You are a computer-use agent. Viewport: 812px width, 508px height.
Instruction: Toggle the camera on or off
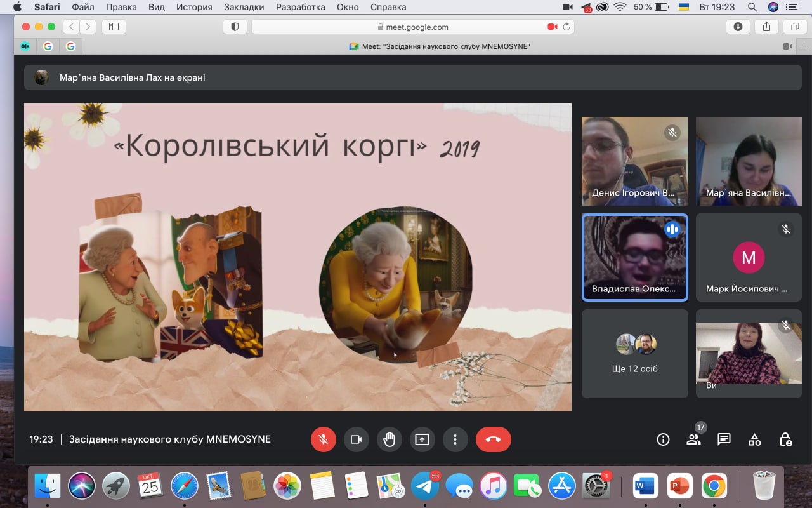coord(356,439)
